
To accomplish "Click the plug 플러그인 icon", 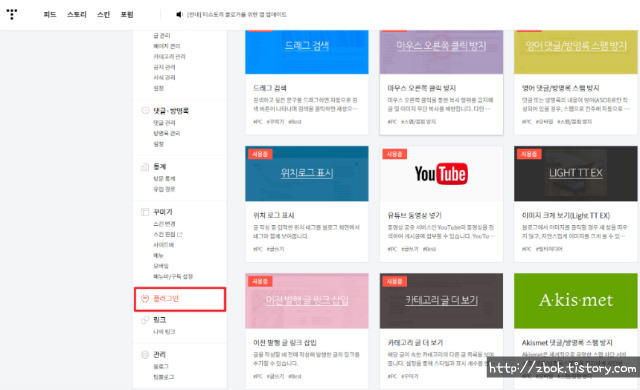I will point(145,299).
